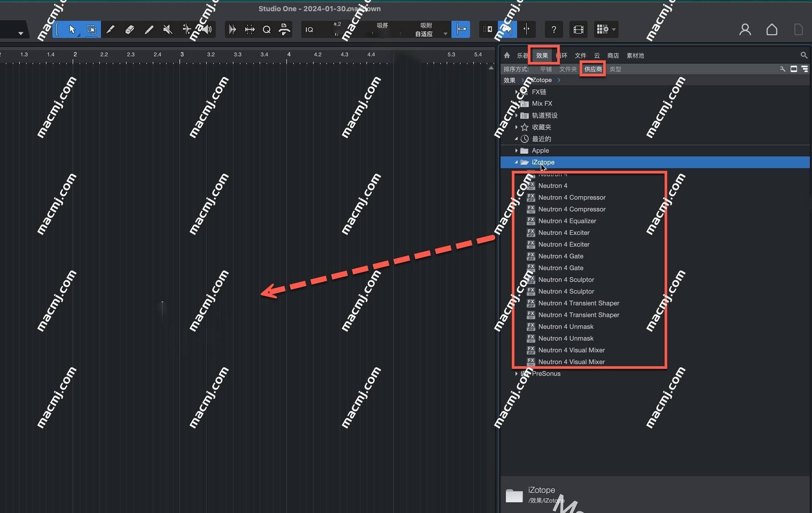Select the iZotope folder row

point(655,162)
